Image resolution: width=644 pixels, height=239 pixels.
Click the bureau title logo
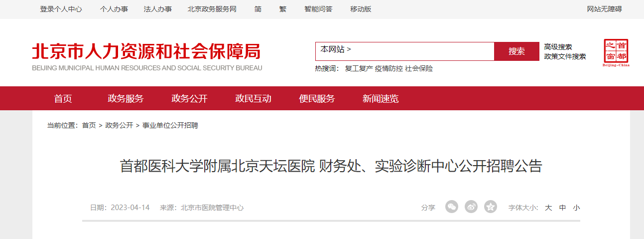(147, 56)
